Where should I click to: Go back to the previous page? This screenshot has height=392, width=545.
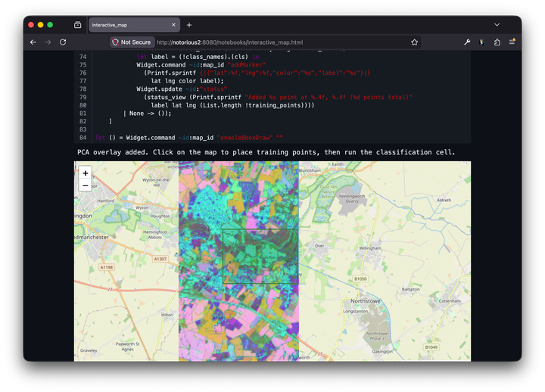33,42
